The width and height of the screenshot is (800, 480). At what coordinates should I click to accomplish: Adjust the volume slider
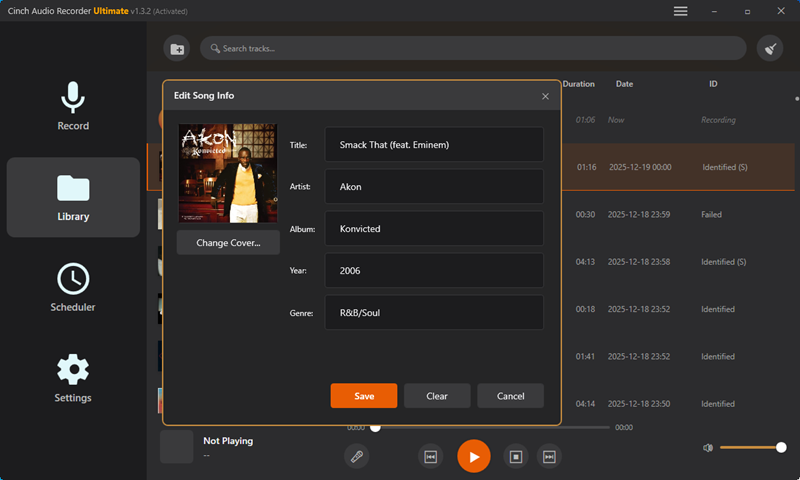(x=750, y=448)
